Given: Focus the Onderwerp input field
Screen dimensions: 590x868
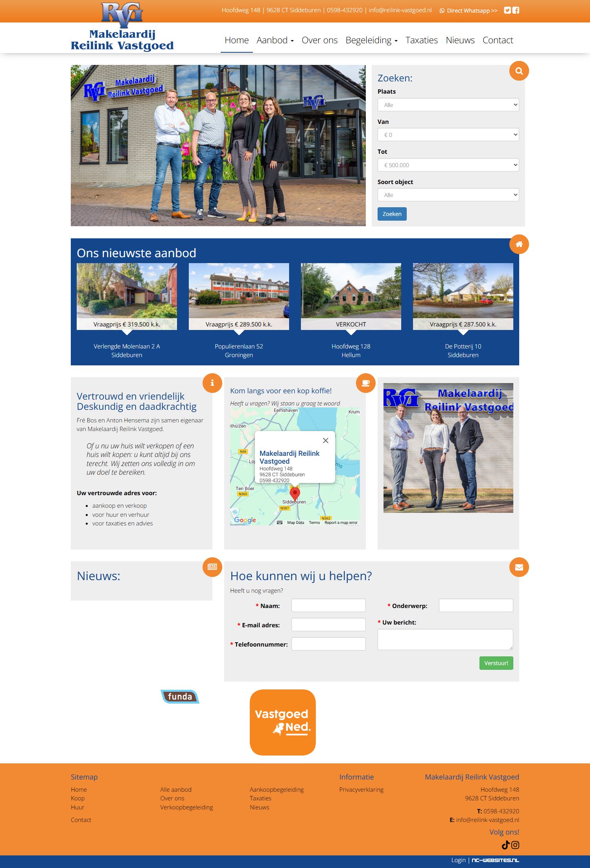Looking at the screenshot, I should pyautogui.click(x=476, y=605).
